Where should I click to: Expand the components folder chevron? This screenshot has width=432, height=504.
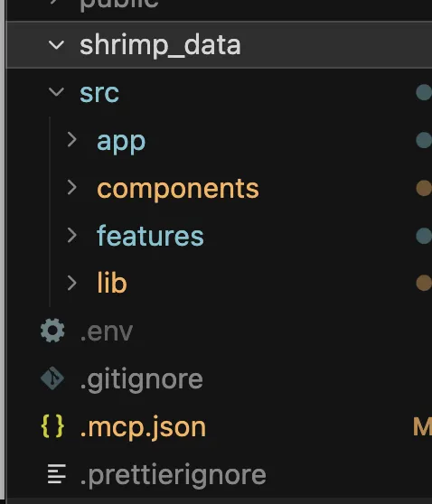coord(72,187)
